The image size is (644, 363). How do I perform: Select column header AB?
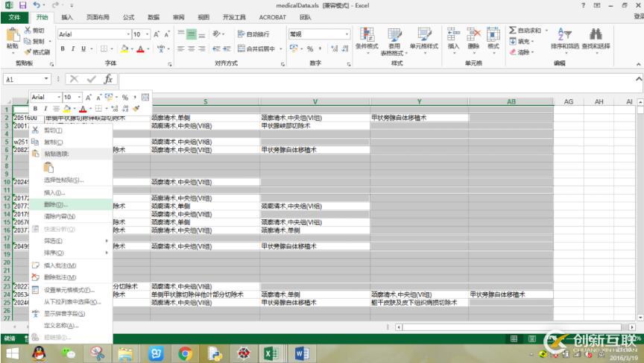pyautogui.click(x=511, y=101)
